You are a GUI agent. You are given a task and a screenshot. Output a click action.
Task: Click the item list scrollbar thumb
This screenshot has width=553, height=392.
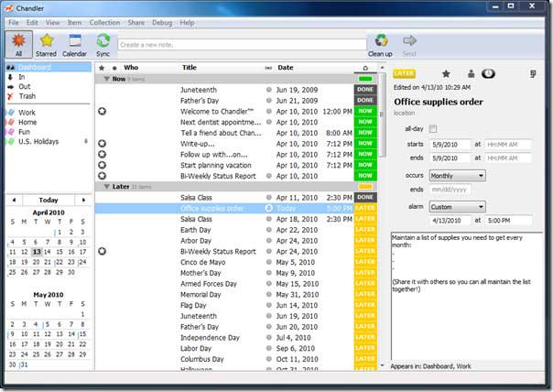coord(382,115)
